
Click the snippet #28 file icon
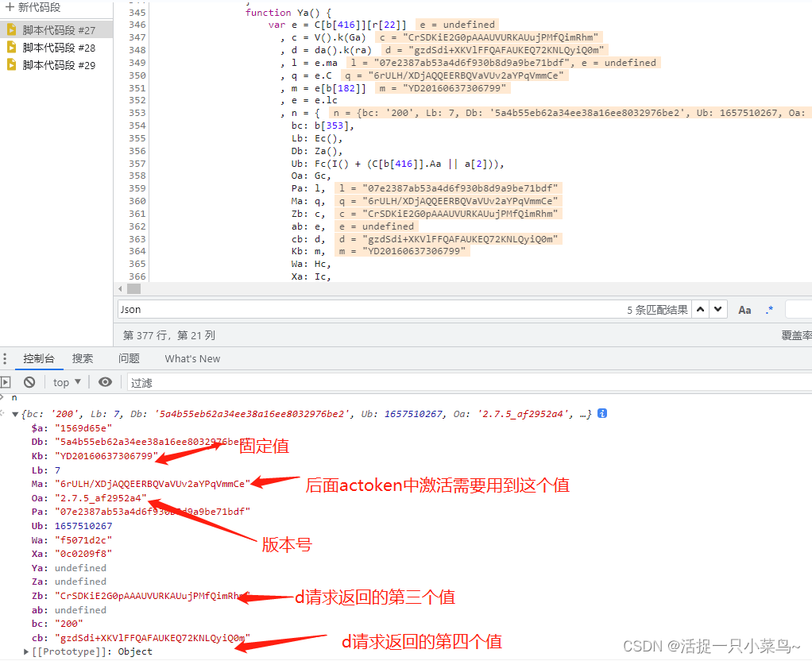[x=11, y=48]
